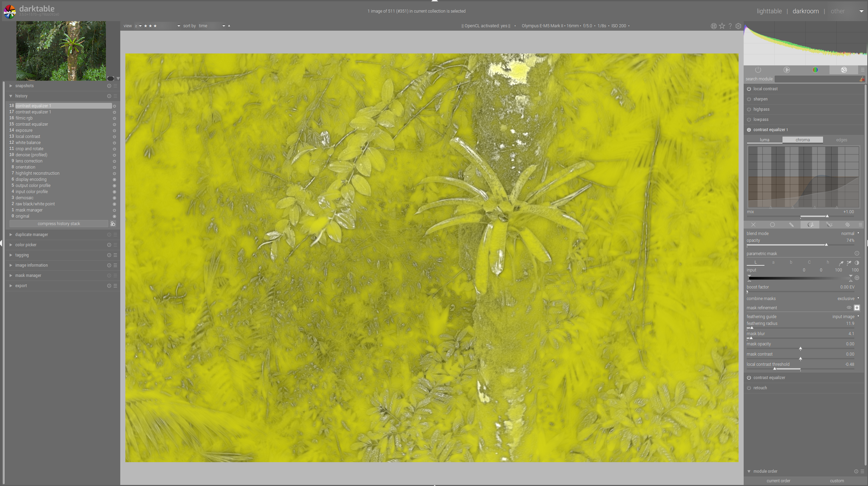This screenshot has height=486, width=868.
Task: Toggle mask visibility eye icon
Action: (x=849, y=308)
